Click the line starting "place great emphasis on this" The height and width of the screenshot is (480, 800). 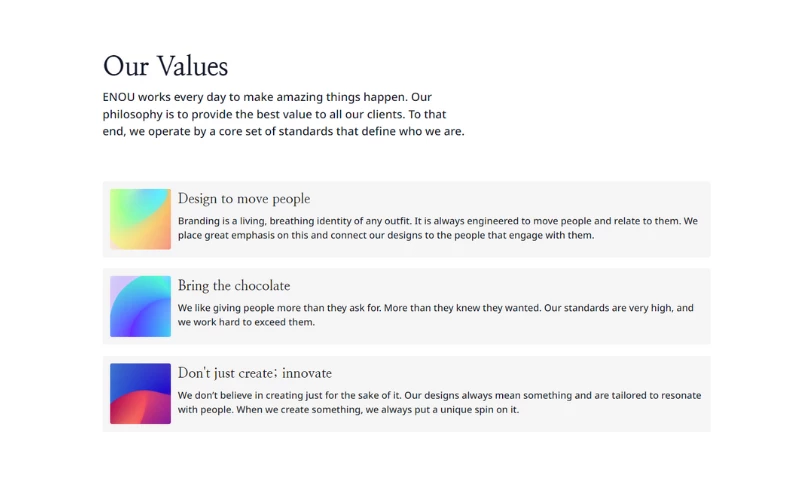tap(385, 236)
